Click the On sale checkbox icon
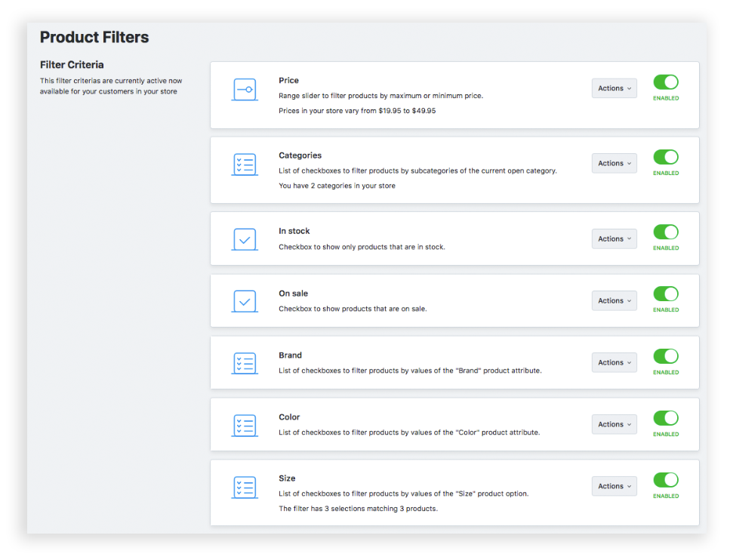The height and width of the screenshot is (560, 730). click(x=245, y=302)
